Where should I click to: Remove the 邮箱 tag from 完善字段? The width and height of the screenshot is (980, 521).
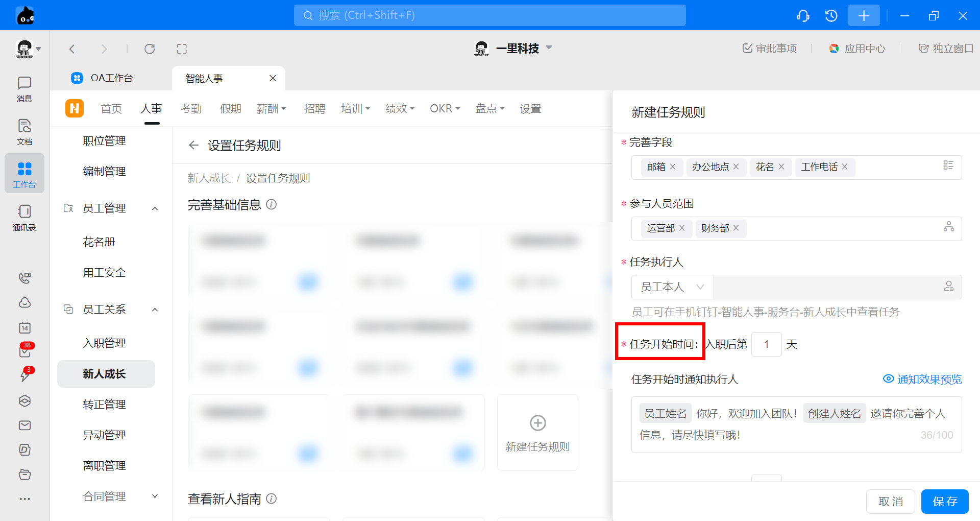tap(673, 167)
